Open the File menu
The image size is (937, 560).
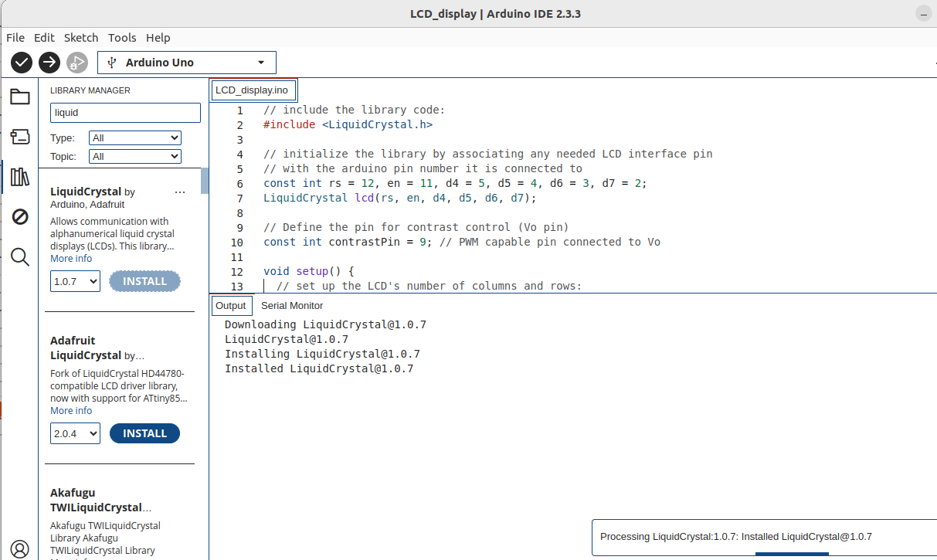(15, 37)
